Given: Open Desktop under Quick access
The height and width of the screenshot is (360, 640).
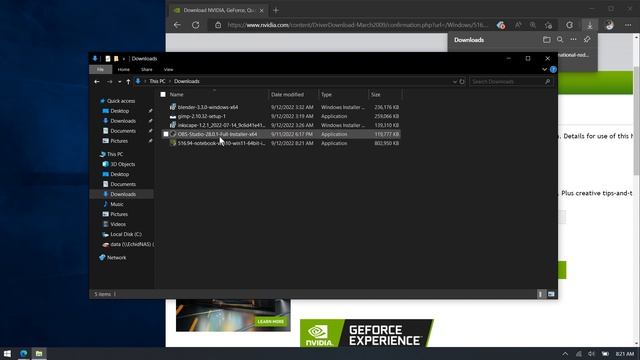Looking at the screenshot, I should (120, 111).
